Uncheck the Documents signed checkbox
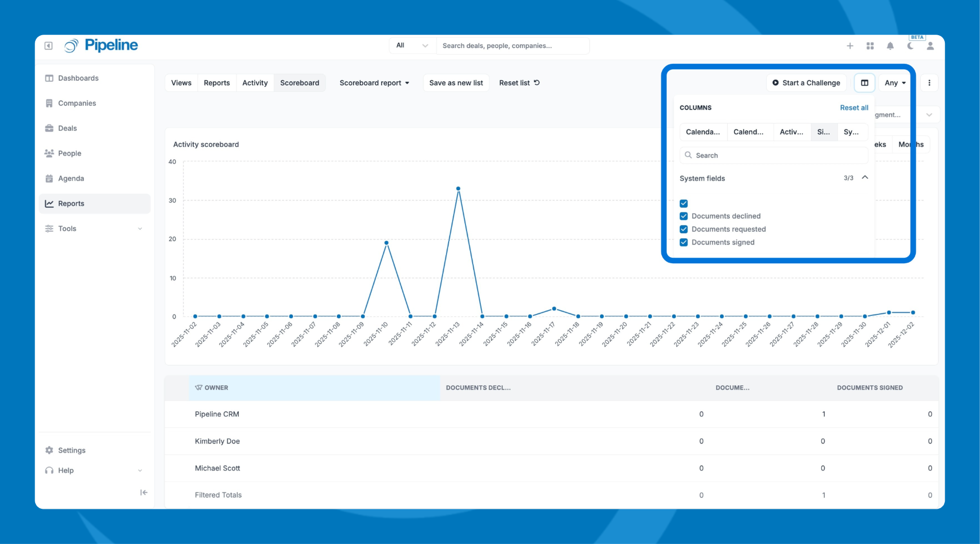The width and height of the screenshot is (980, 544). point(684,242)
